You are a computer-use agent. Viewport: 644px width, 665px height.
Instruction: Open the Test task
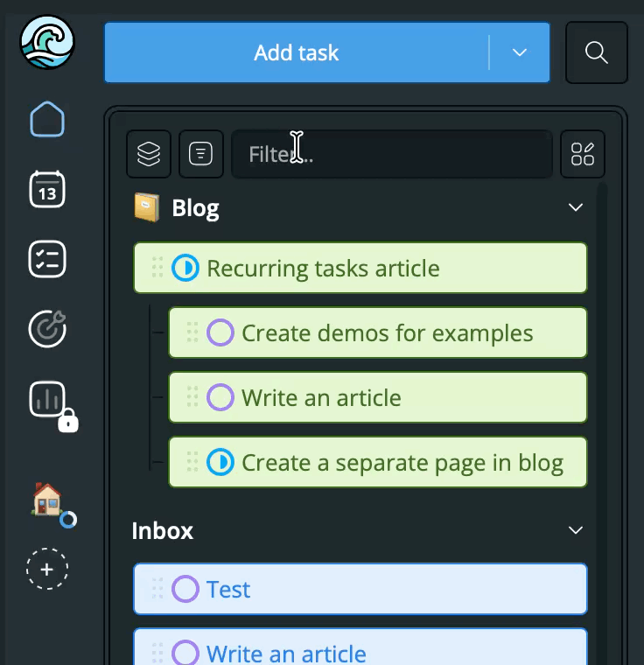click(360, 589)
